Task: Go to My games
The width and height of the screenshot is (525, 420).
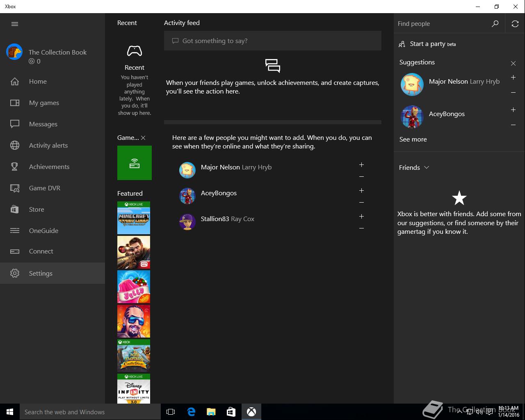Action: [x=52, y=103]
